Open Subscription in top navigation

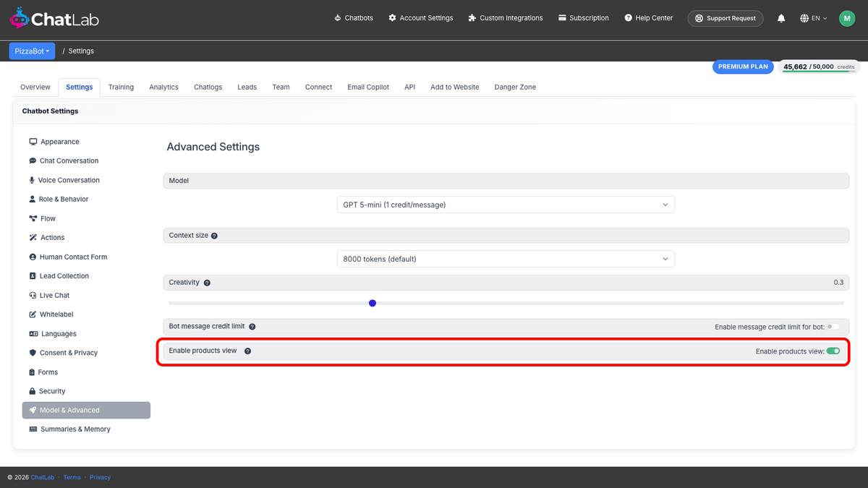[x=584, y=18]
